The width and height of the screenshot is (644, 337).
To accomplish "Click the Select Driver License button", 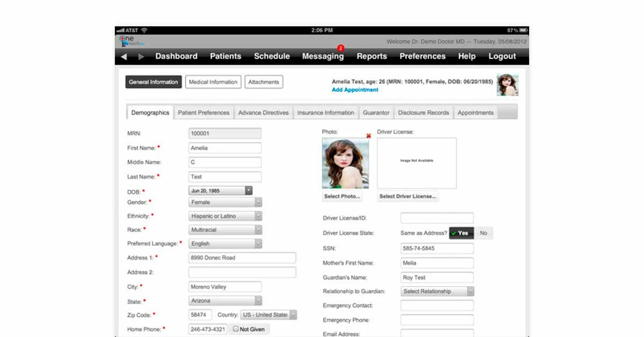I will tap(409, 196).
